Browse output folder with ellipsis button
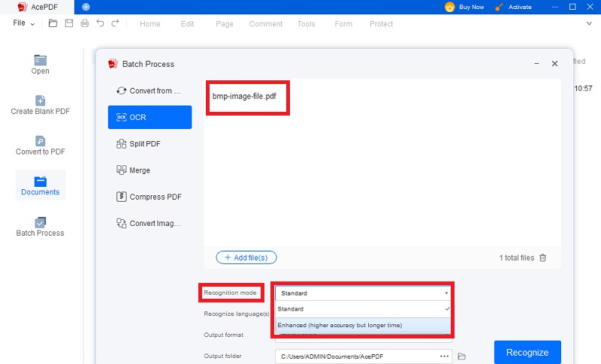This screenshot has width=601, height=364. tap(444, 356)
